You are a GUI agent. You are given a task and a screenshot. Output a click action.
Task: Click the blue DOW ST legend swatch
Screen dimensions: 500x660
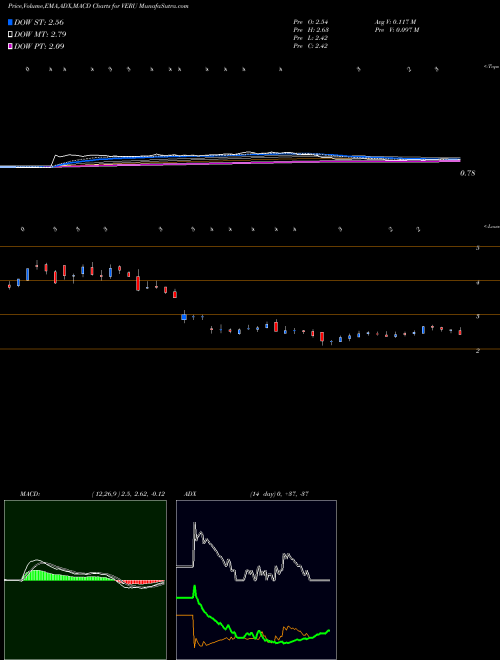click(x=11, y=22)
